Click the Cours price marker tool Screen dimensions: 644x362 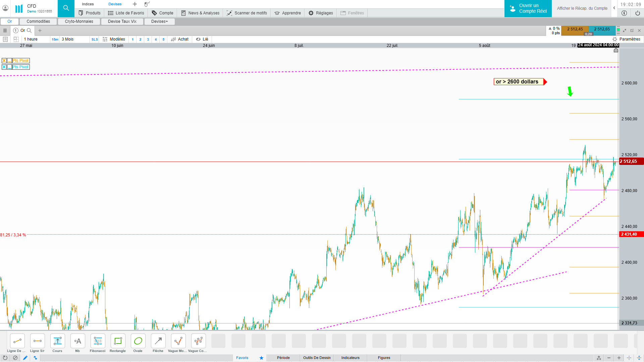click(57, 341)
